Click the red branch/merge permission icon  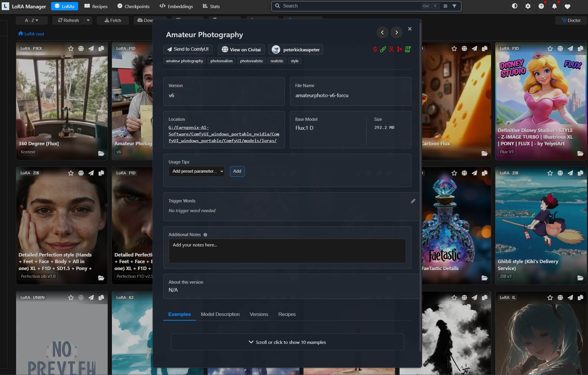click(x=399, y=49)
